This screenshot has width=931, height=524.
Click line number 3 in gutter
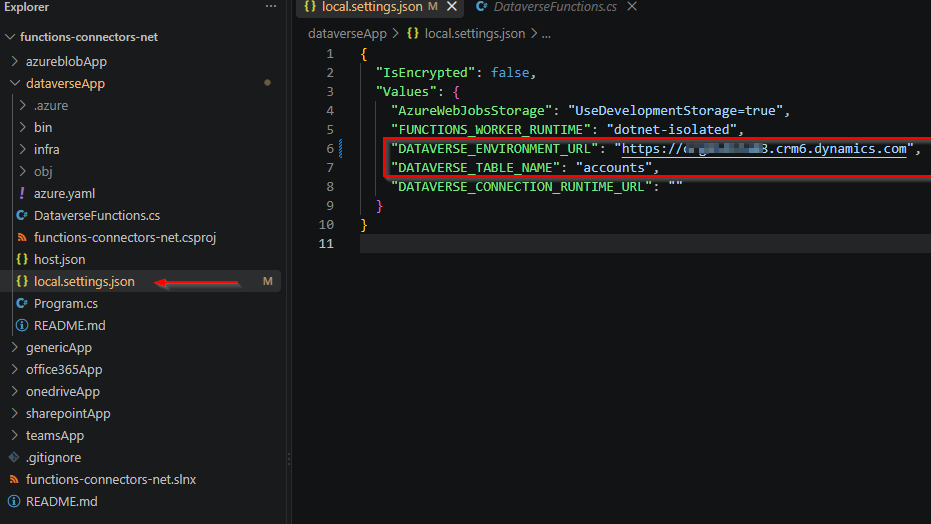coord(330,91)
